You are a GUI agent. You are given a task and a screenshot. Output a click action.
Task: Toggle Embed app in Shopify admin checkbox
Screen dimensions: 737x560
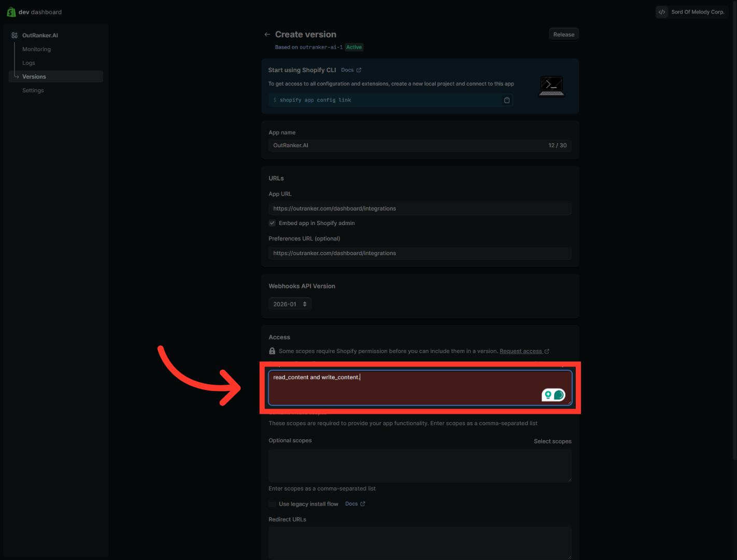272,223
